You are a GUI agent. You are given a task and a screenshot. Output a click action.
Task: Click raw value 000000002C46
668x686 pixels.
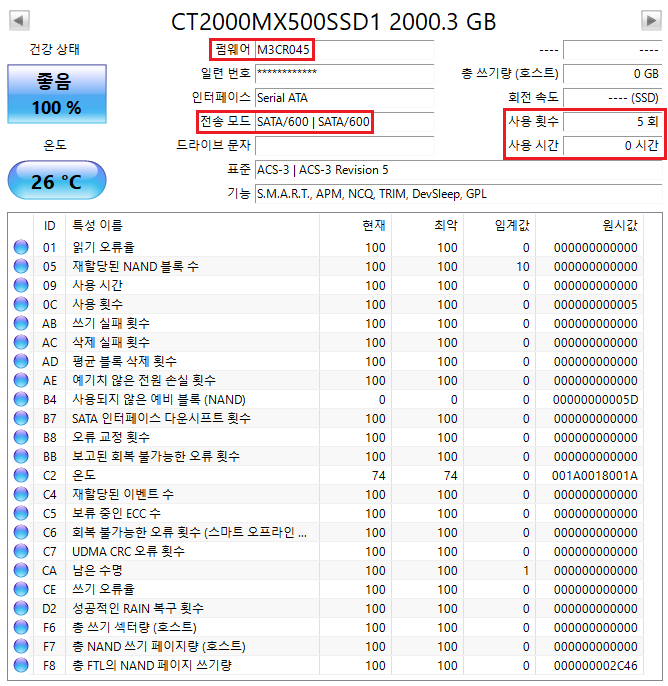(595, 666)
